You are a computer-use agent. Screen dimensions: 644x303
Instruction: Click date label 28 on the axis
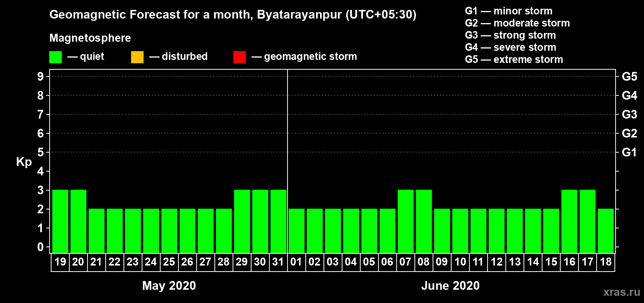click(x=224, y=262)
